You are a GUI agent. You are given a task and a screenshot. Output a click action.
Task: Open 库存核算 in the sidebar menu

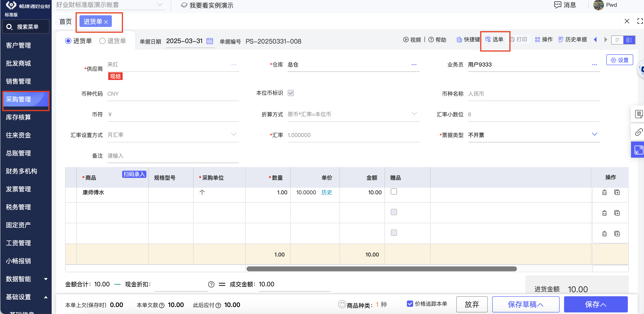pyautogui.click(x=18, y=117)
